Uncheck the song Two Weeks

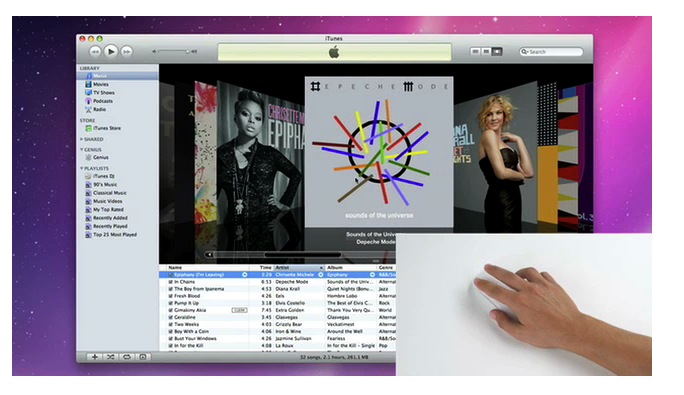[x=171, y=324]
